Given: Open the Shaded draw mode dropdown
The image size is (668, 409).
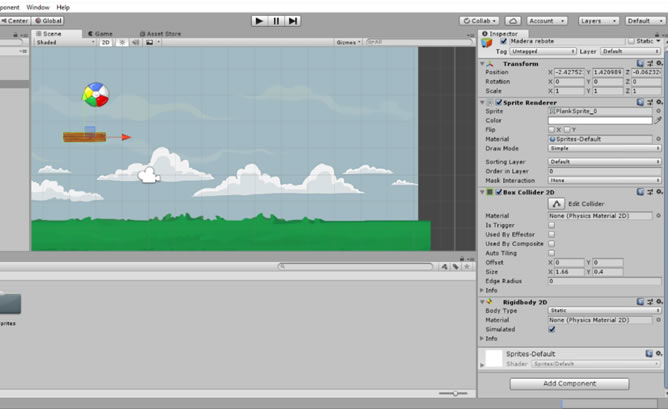Looking at the screenshot, I should [x=65, y=42].
